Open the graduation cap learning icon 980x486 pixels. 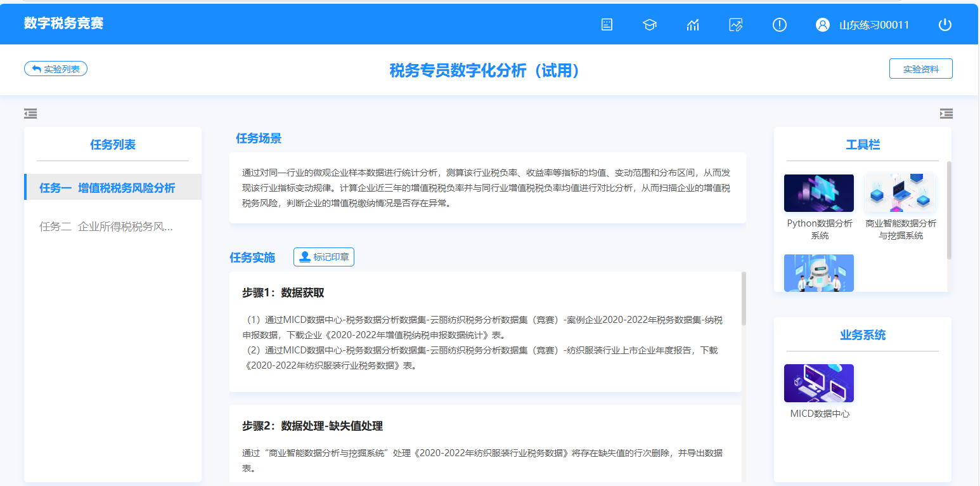650,25
